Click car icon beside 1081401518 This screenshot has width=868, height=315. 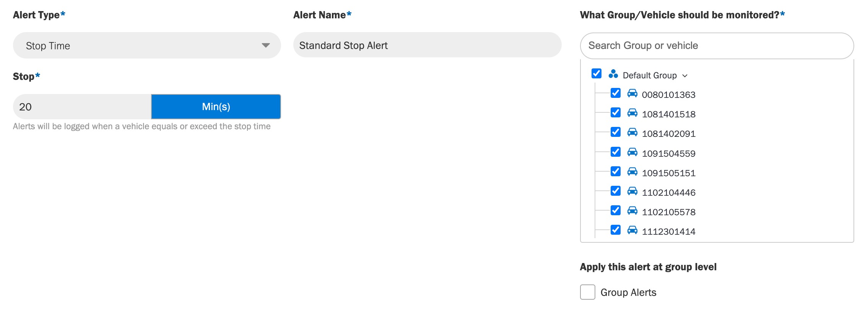pos(632,112)
